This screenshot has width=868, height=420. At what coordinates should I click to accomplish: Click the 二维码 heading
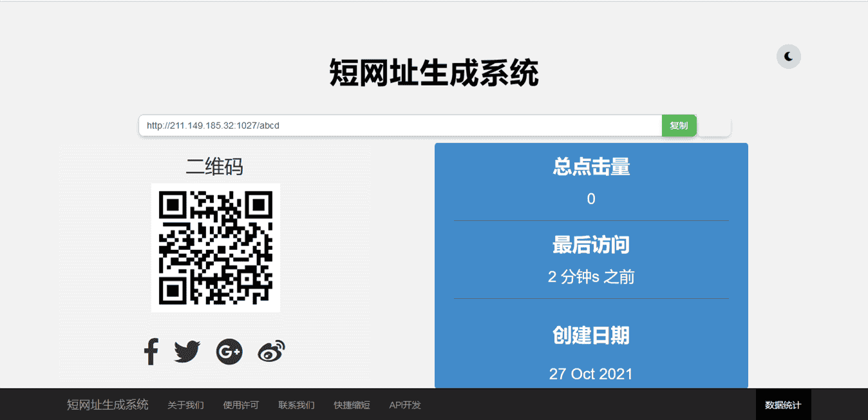point(214,167)
